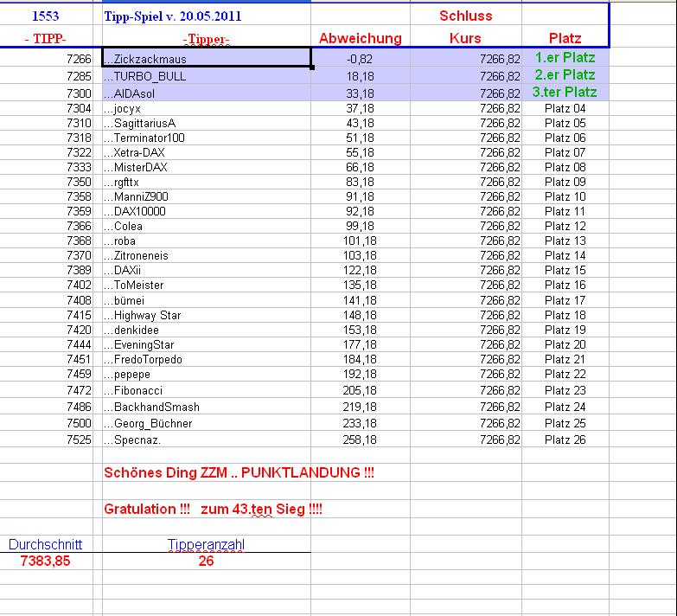Click the ...ManniZ900 cell

pos(207,196)
